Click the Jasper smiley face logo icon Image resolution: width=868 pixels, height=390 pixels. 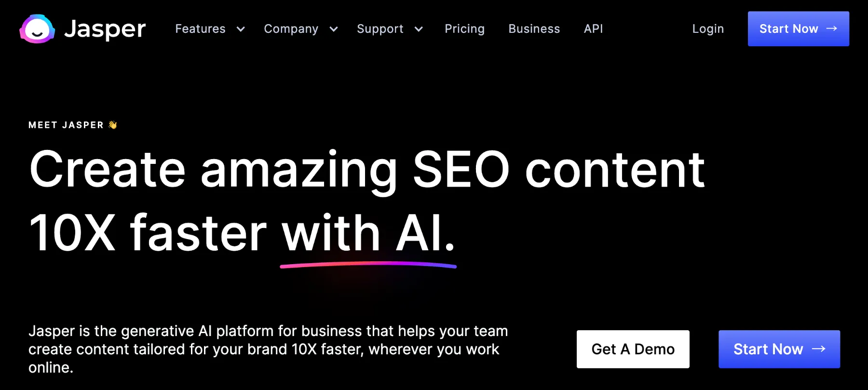pos(37,29)
